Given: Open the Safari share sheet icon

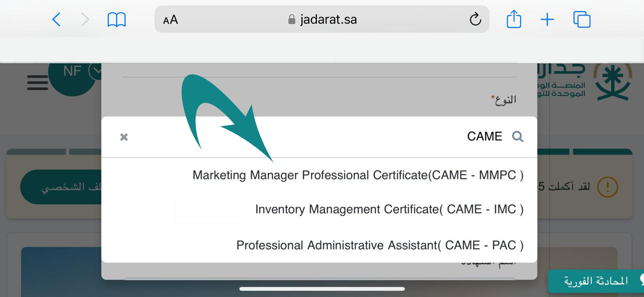Looking at the screenshot, I should click(514, 19).
